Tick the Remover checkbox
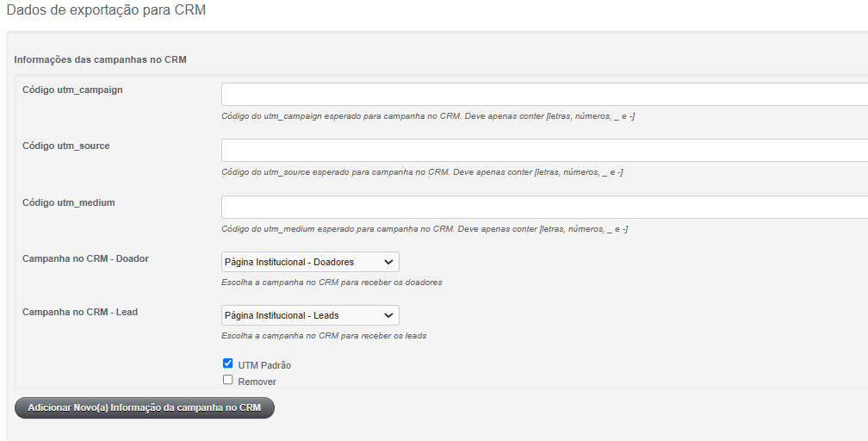The image size is (868, 441). 227,380
